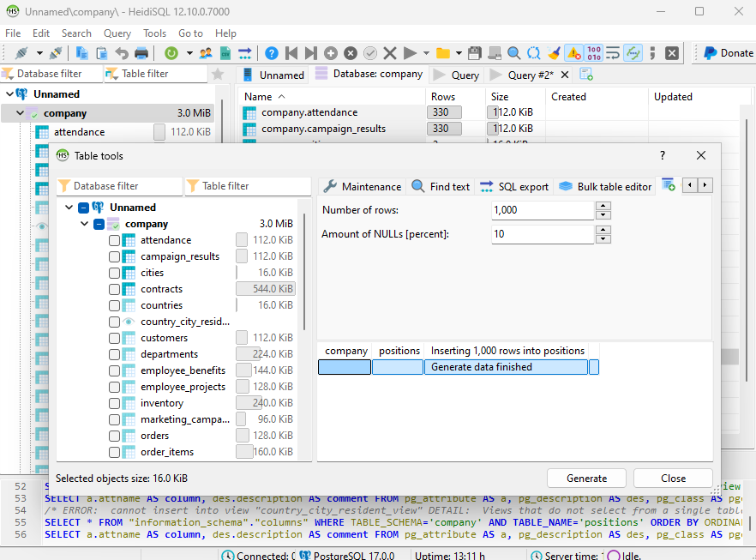Screen dimensions: 756x560
Task: Open the File menu
Action: [x=13, y=33]
